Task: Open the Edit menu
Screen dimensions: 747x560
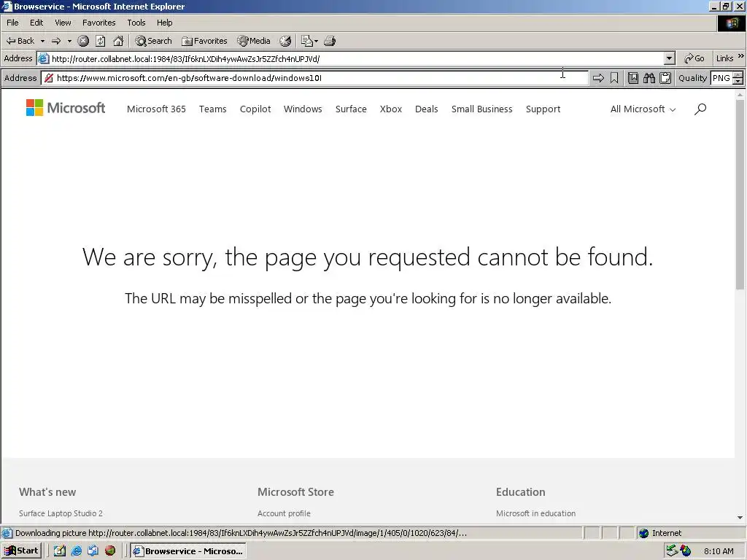Action: pyautogui.click(x=36, y=23)
